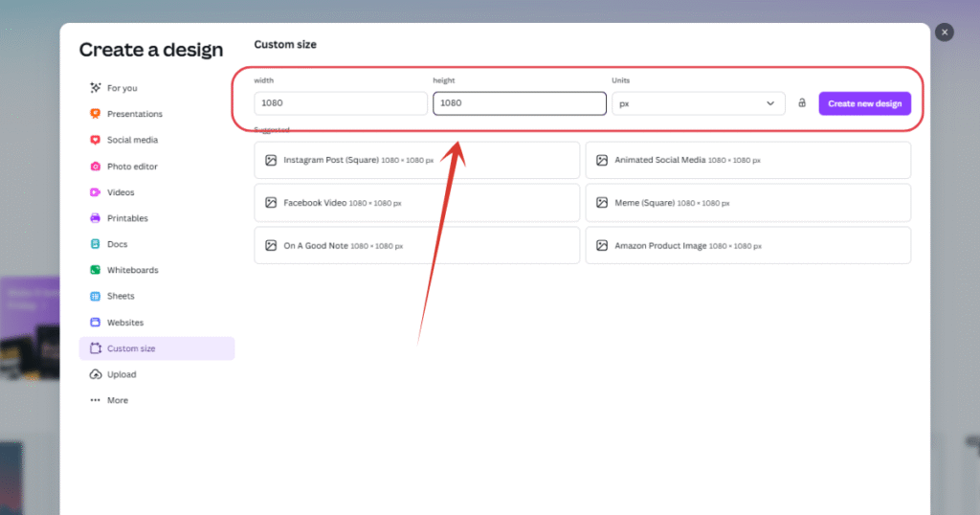Click the Upload cloud icon
The height and width of the screenshot is (515, 980).
[x=95, y=374]
